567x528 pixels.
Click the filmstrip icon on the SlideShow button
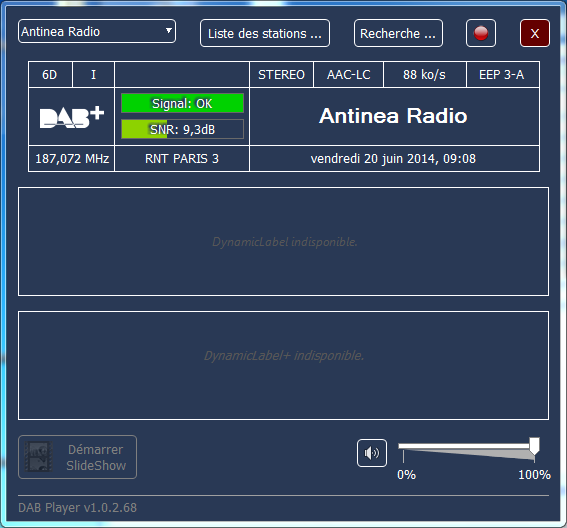(x=38, y=457)
